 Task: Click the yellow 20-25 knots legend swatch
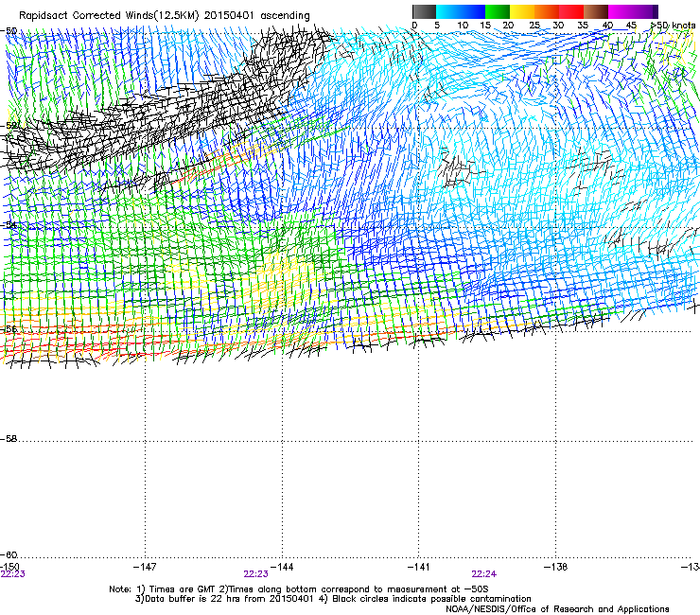(522, 11)
